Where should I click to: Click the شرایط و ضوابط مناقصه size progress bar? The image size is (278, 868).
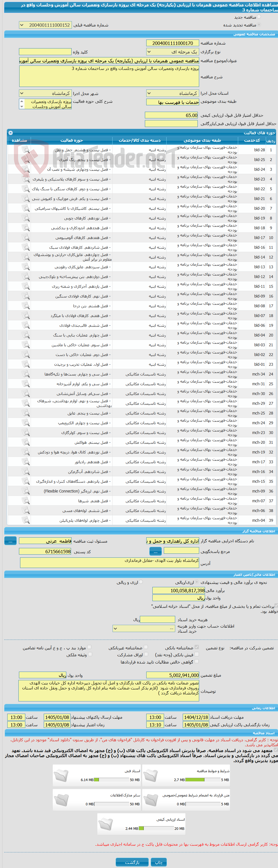pos(203,780)
